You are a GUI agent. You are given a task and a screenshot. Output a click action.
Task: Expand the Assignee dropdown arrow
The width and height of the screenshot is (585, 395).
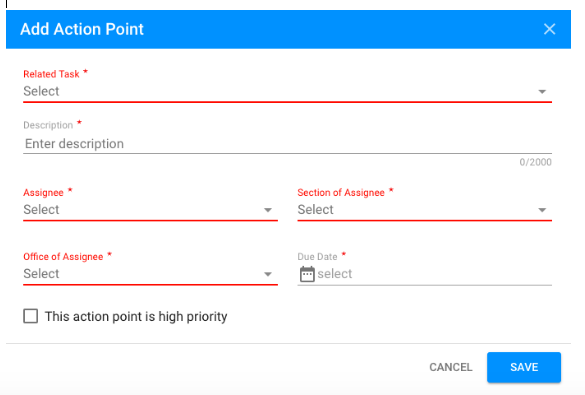point(268,210)
